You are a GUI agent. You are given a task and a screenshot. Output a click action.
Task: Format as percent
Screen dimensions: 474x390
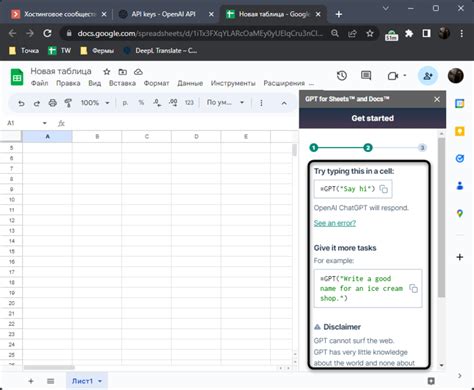141,103
